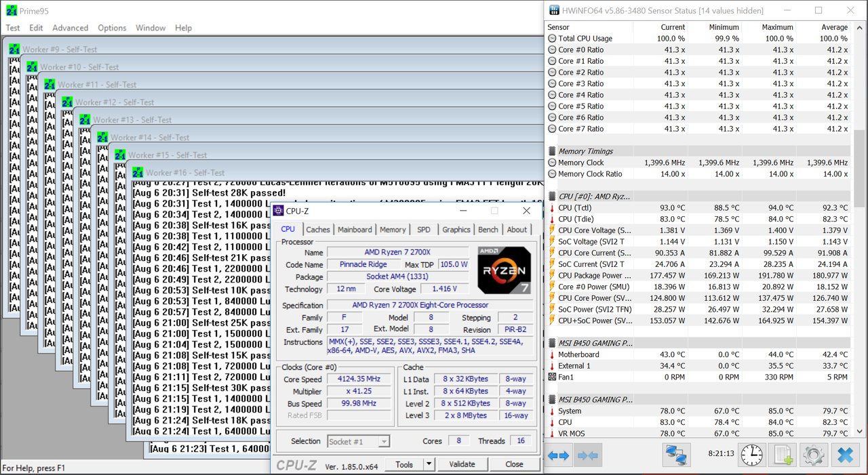Select the Core #3 Ratio sensor row
This screenshot has width=868, height=475.
pos(698,83)
